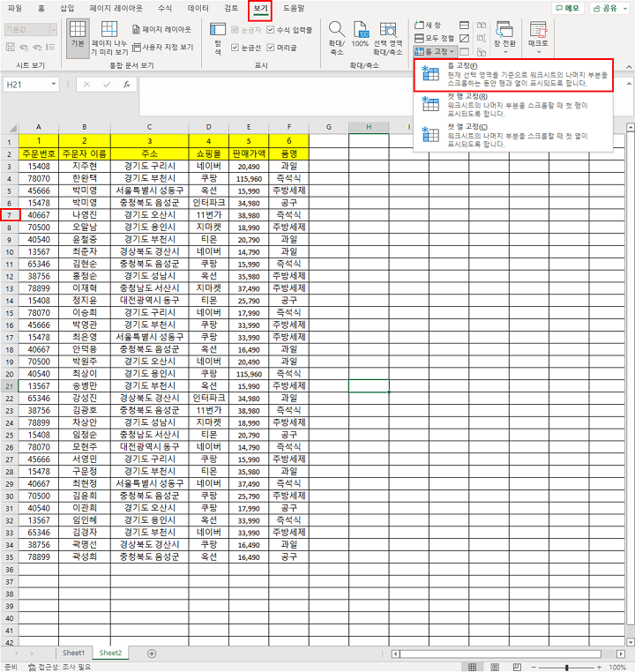Open the 탐색 navigation pane
This screenshot has width=635, height=672.
[x=218, y=39]
